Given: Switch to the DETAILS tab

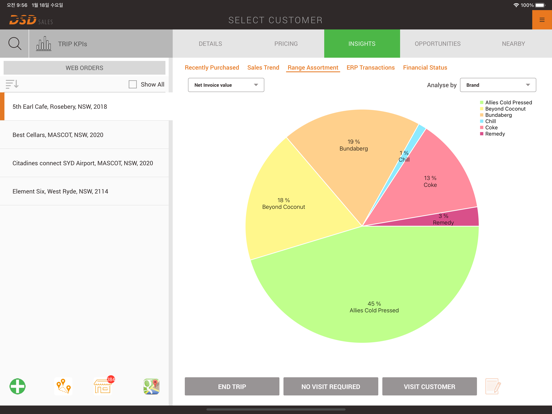Looking at the screenshot, I should click(x=210, y=44).
